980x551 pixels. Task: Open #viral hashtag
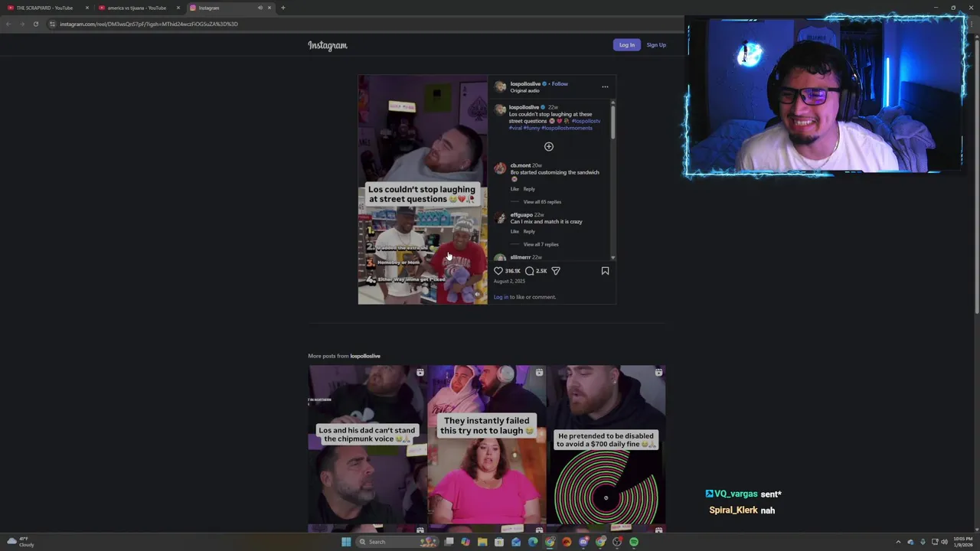point(514,128)
